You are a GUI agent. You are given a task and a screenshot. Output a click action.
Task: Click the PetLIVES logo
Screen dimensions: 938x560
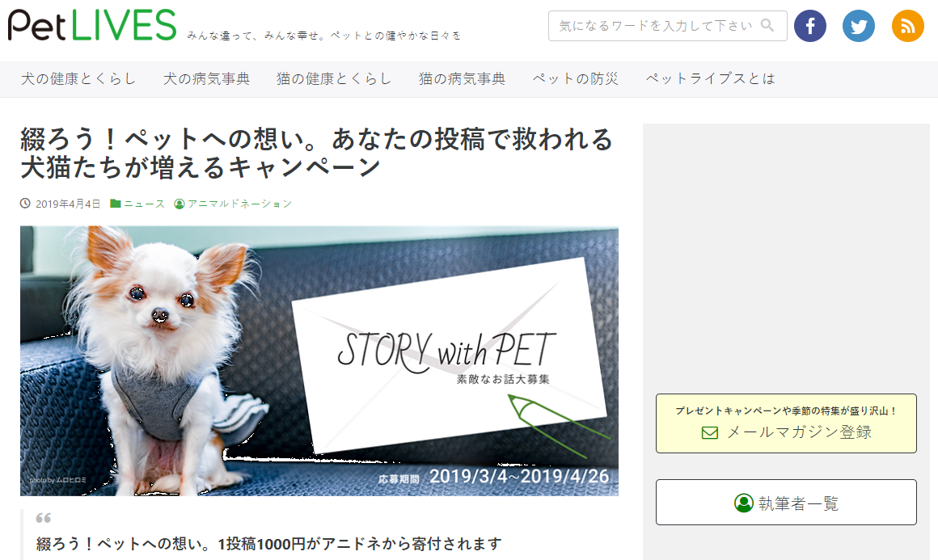tap(92, 25)
